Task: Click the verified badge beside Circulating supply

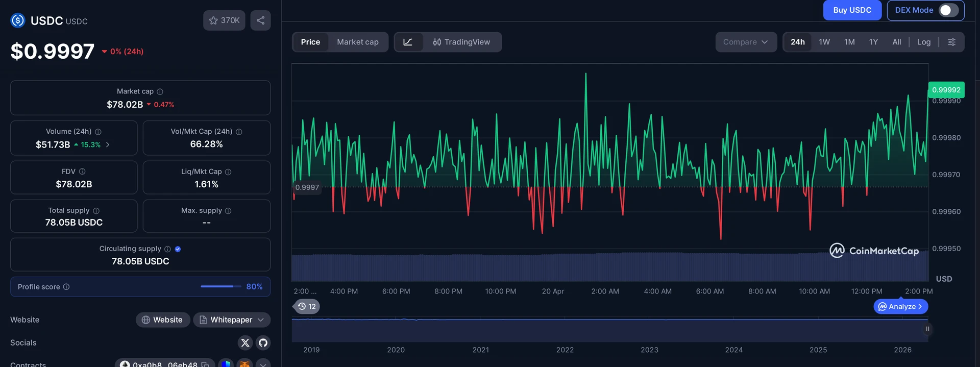Action: point(178,249)
